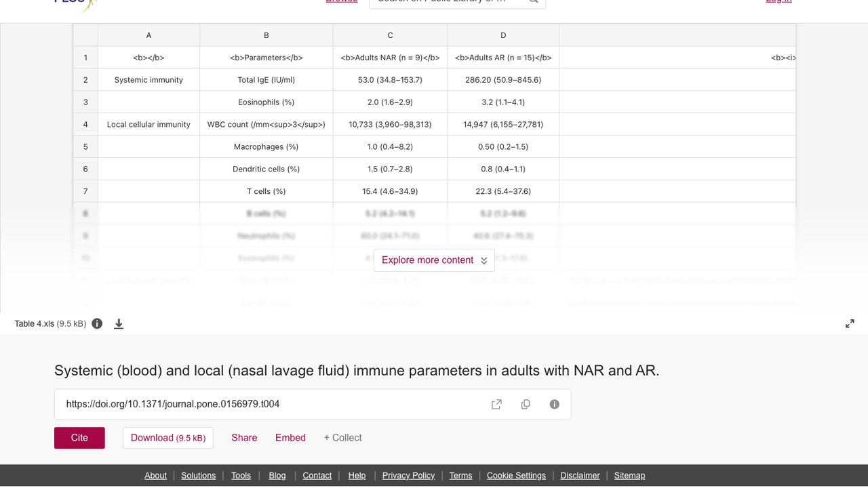Add the item with + Collect
The width and height of the screenshot is (868, 488).
[342, 438]
